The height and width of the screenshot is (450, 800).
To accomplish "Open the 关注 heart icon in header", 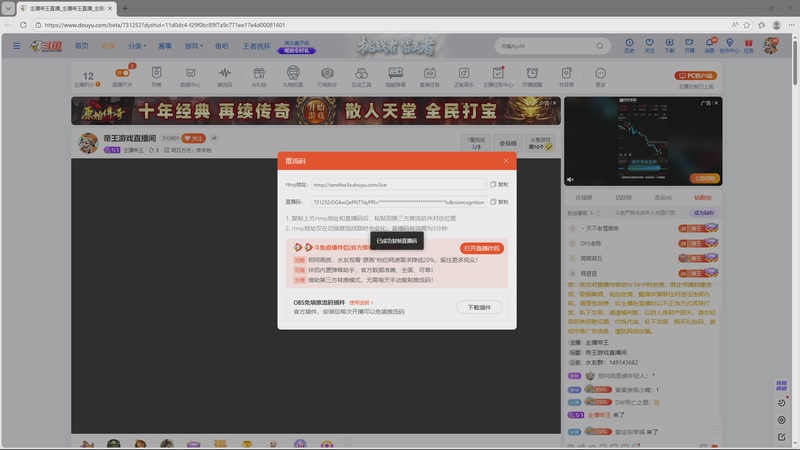I will click(649, 45).
